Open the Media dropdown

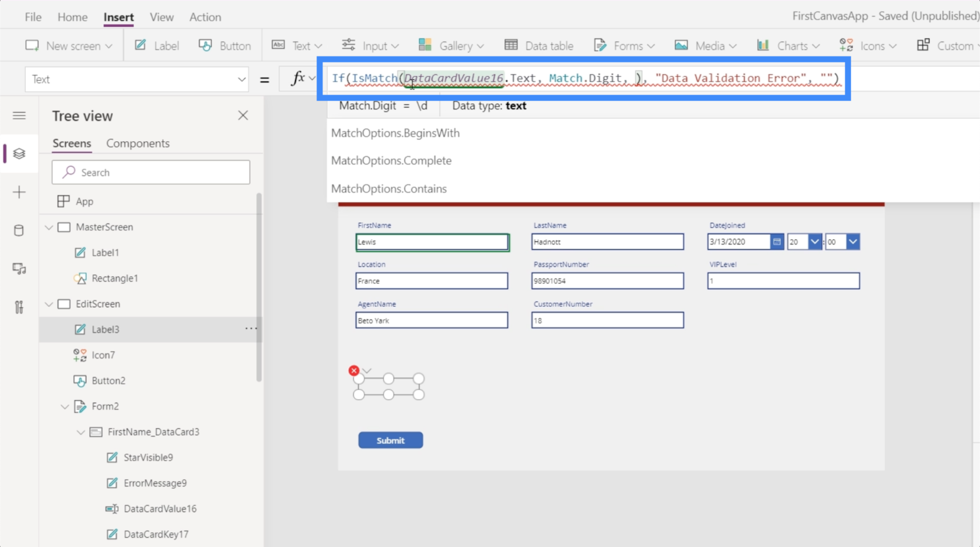[x=705, y=45]
